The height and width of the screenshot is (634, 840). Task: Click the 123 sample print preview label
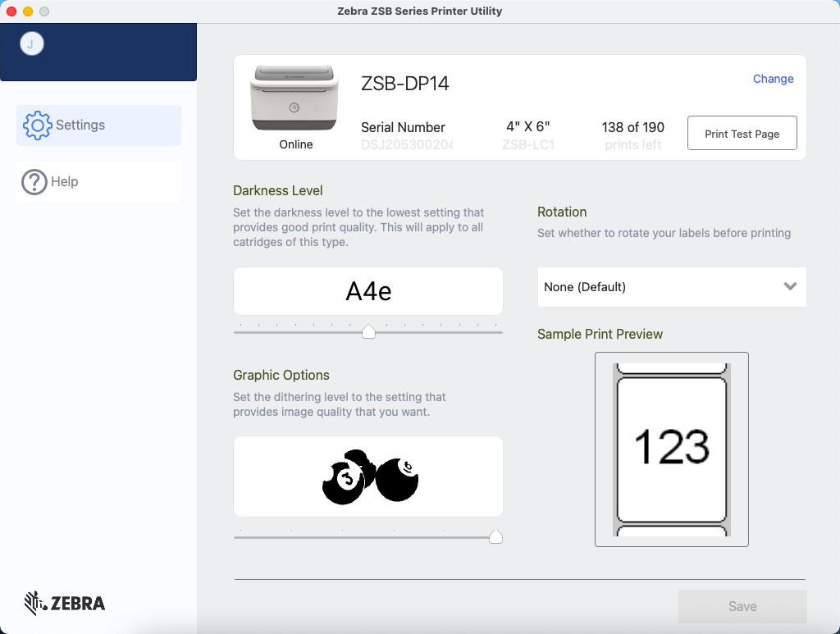coord(671,447)
